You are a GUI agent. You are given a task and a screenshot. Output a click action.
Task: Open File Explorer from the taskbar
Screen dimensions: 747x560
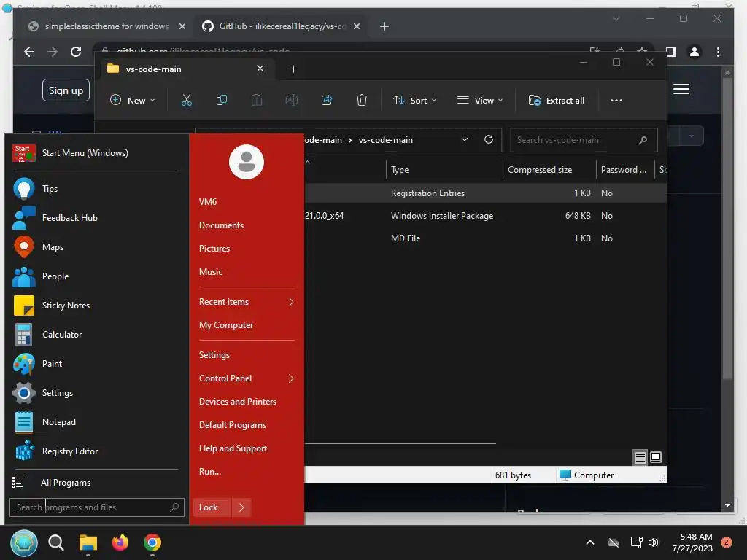coord(88,542)
